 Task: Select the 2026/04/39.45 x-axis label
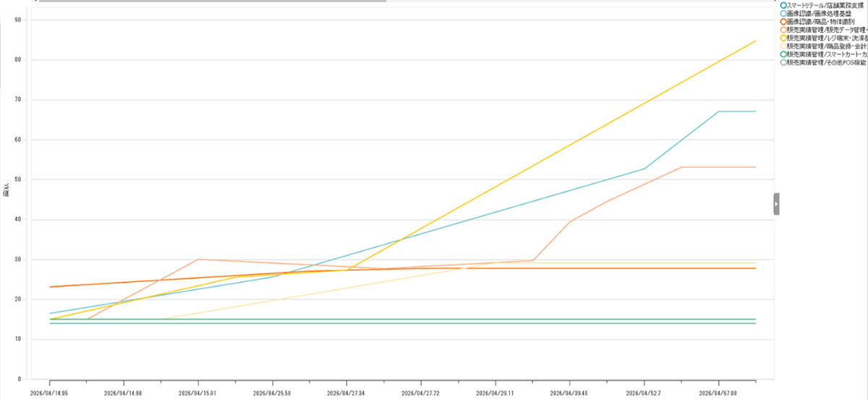point(570,392)
